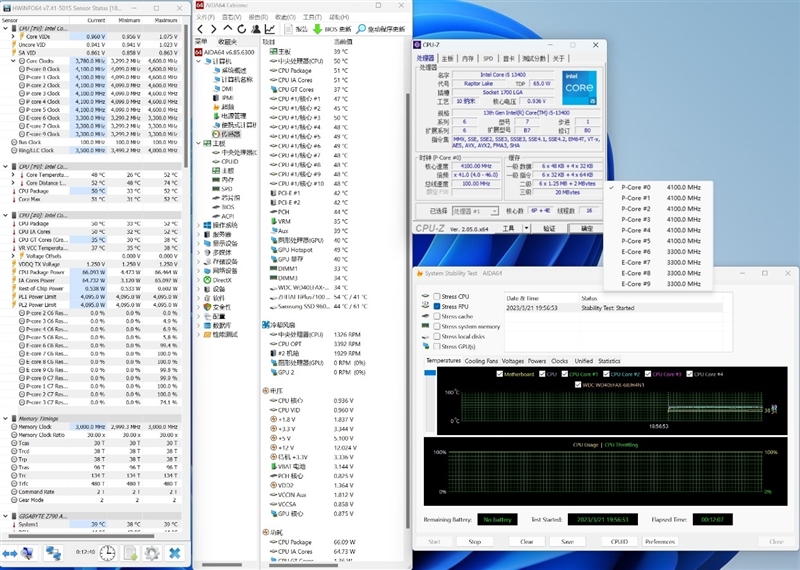The image size is (800, 570).
Task: Click the magnifier driver update icon
Action: [x=361, y=29]
